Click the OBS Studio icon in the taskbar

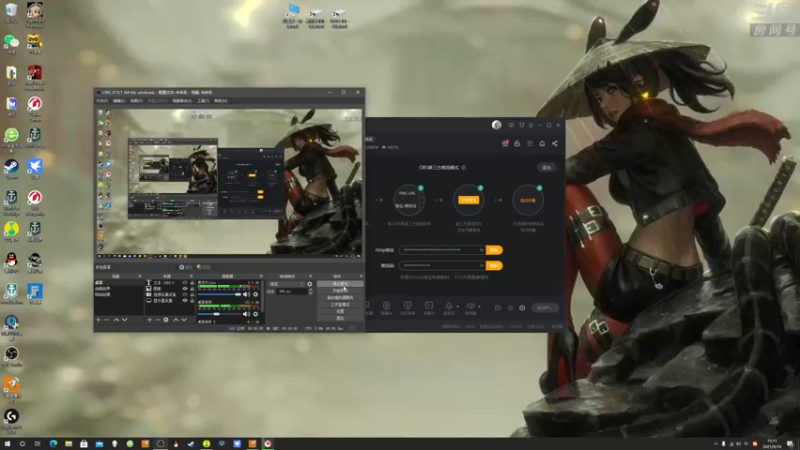pos(160,444)
